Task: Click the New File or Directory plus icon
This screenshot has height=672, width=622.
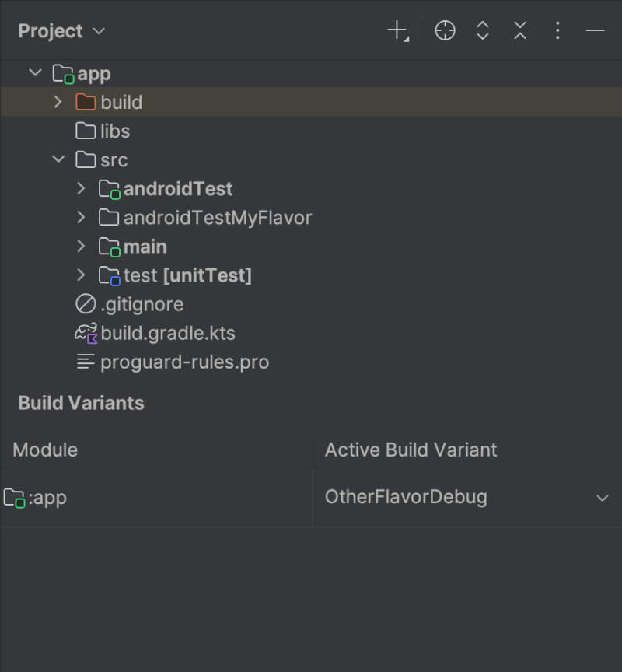Action: 398,31
